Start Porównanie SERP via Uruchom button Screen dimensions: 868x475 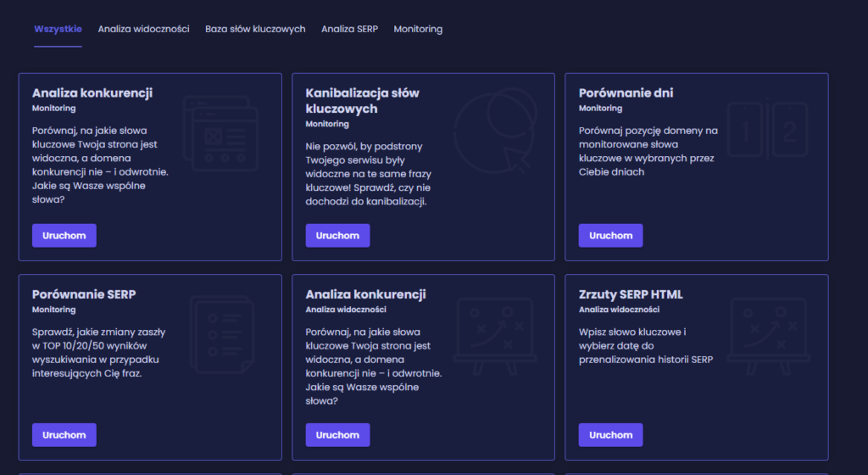(x=64, y=435)
